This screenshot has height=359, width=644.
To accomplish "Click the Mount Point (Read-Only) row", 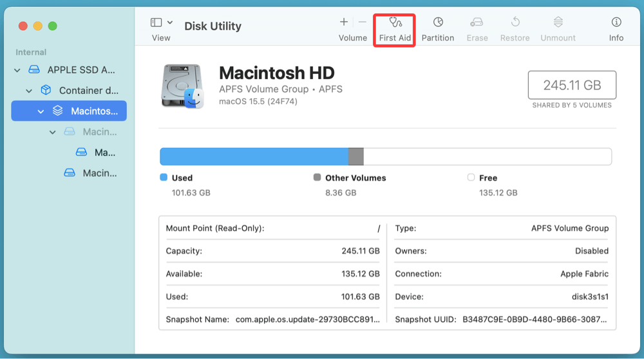I will coord(272,228).
